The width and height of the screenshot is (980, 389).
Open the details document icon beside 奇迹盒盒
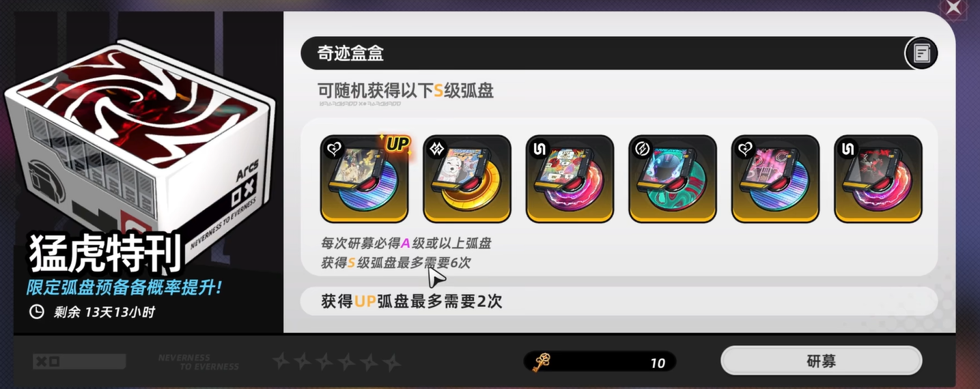coord(921,53)
